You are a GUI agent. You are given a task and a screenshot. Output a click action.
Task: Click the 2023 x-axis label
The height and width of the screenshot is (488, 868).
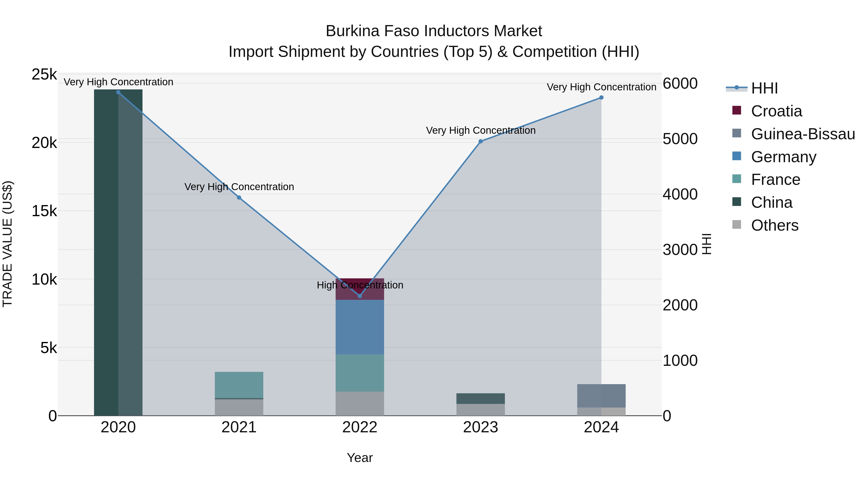tap(481, 427)
